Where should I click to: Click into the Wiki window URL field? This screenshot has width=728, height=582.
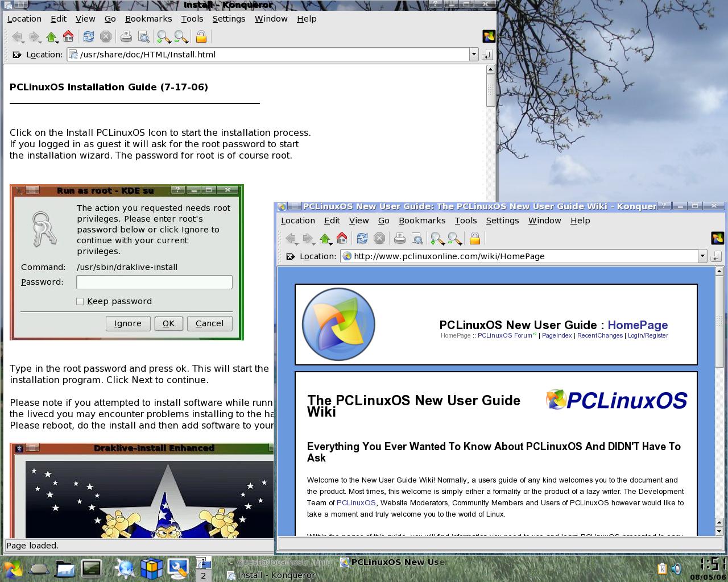click(x=519, y=256)
